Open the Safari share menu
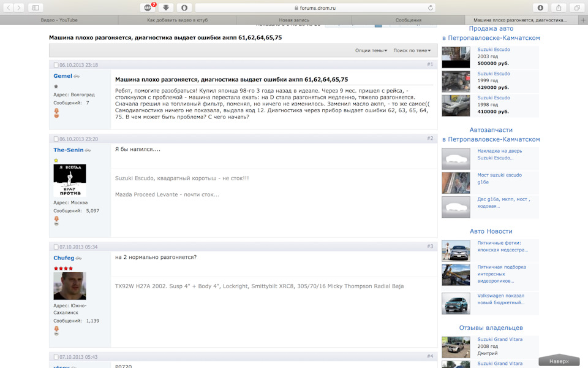Image resolution: width=588 pixels, height=368 pixels. click(x=559, y=7)
